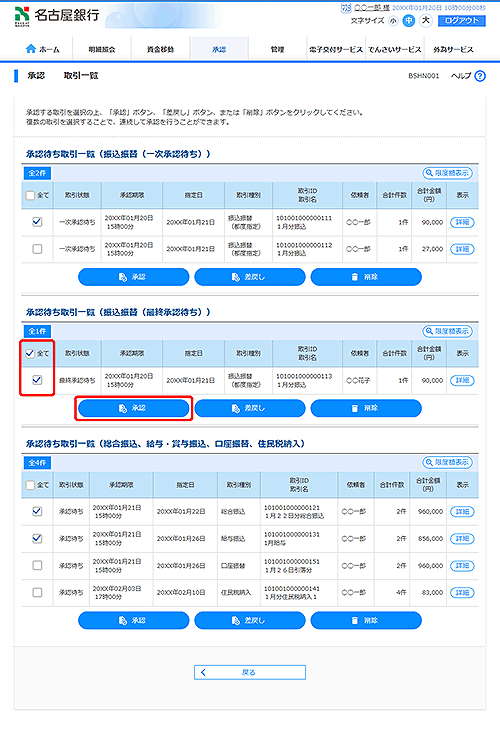Uncheck transaction 101001000000111 checkbox
Viewport: 500px width, 729px height.
pyautogui.click(x=37, y=222)
